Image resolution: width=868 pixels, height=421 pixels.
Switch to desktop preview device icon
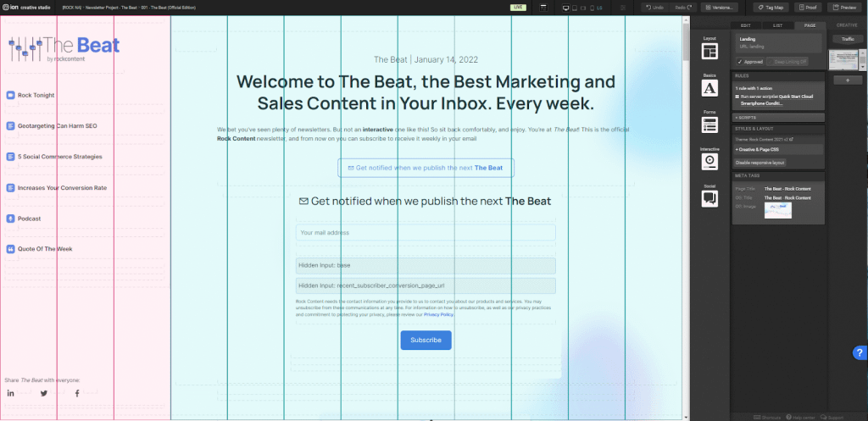click(566, 8)
